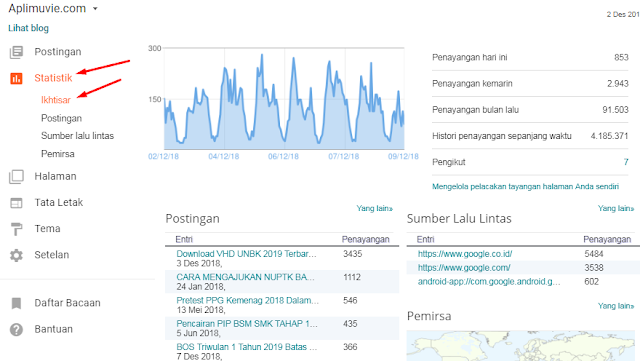
Task: Open the https://www.google.co.id/ traffic source link
Action: click(465, 254)
